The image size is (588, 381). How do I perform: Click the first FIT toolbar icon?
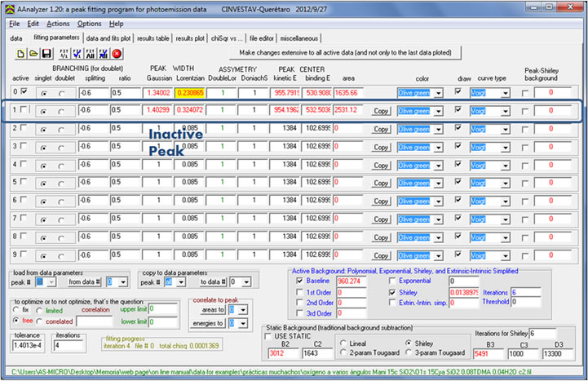point(64,53)
